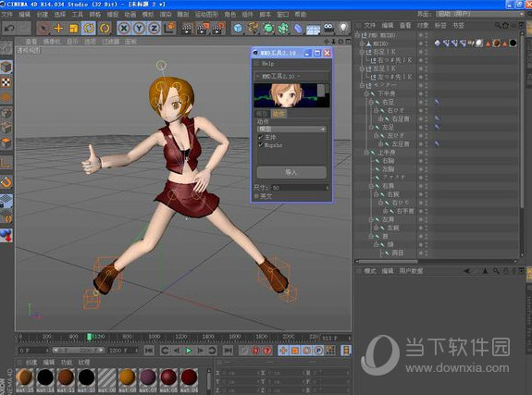Click the middle clapperboard render icon
The height and width of the screenshot is (395, 532).
click(x=203, y=29)
